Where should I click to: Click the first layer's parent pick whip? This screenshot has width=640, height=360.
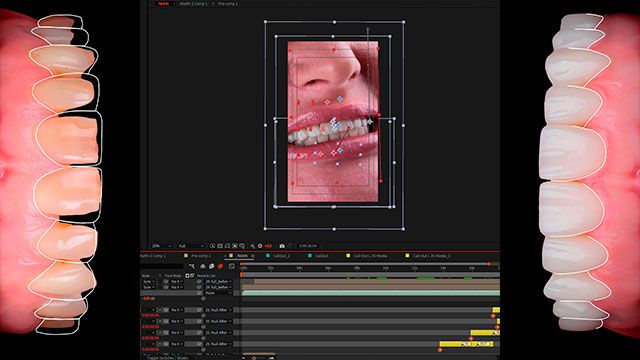199,282
